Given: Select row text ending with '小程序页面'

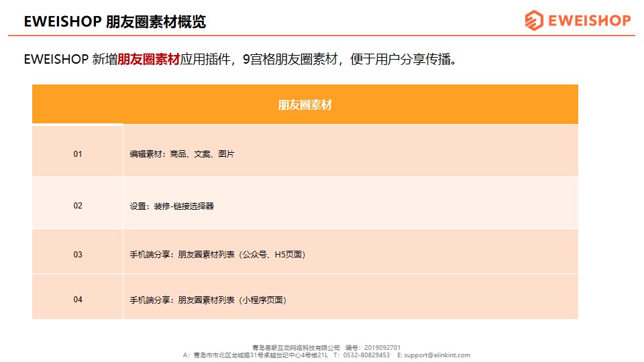Looking at the screenshot, I should coord(208,300).
